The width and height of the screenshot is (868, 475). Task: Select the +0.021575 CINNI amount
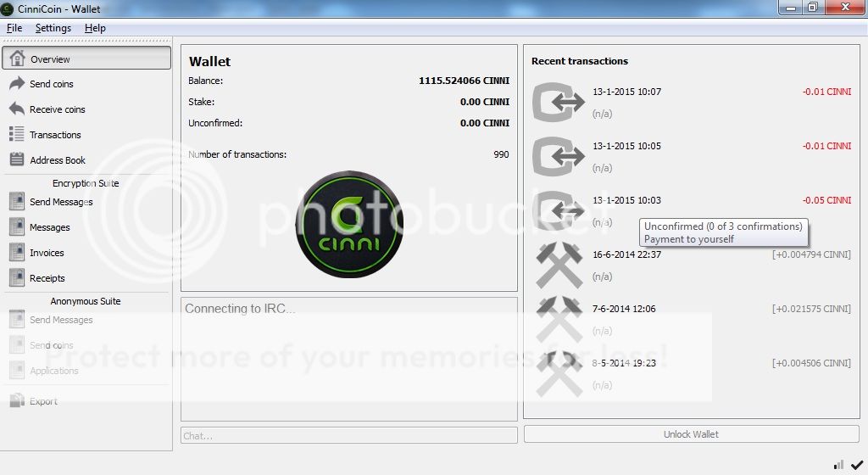[x=811, y=309]
